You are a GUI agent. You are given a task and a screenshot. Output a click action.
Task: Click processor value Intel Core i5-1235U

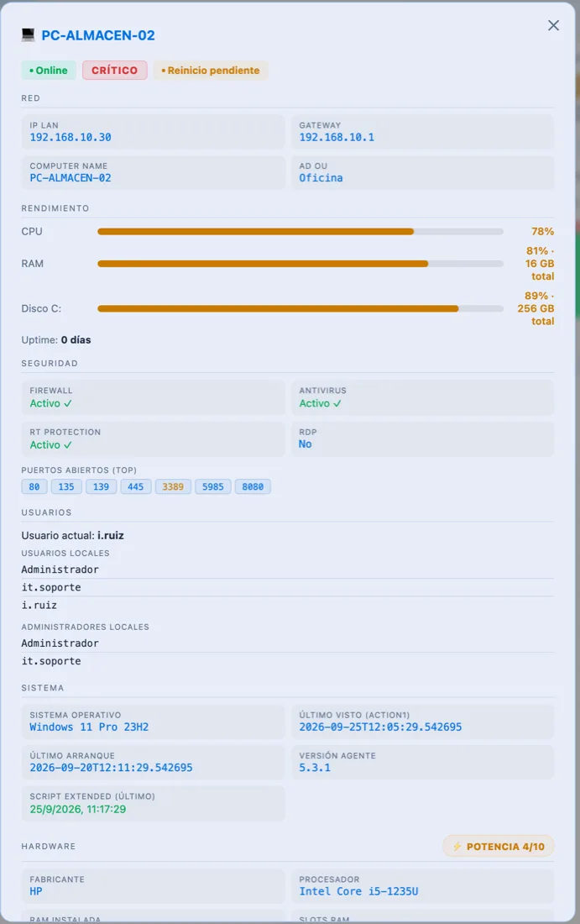click(358, 891)
